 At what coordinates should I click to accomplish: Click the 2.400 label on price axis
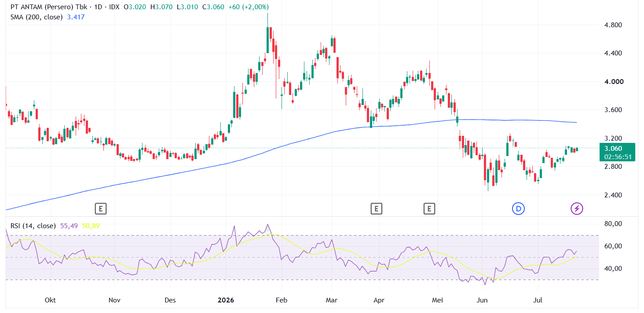(613, 195)
